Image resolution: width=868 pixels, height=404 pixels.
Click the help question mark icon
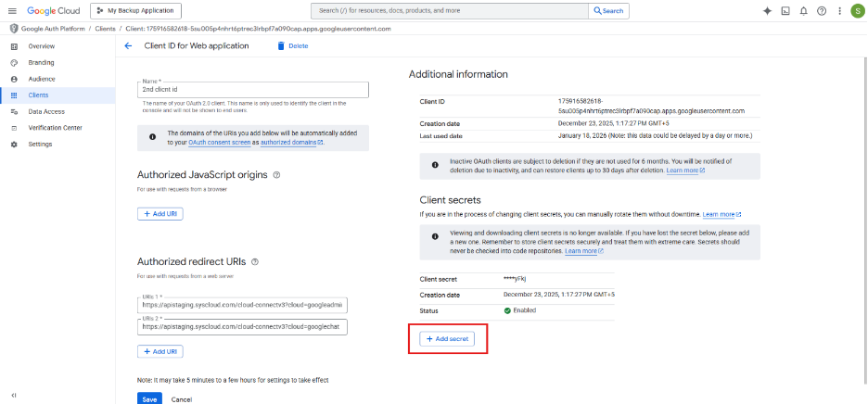821,11
